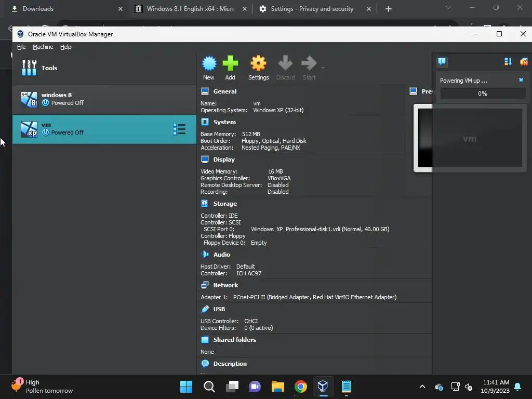Switch to Windows 8.1 English x64 tab
Image resolution: width=532 pixels, height=399 pixels.
pyautogui.click(x=190, y=9)
